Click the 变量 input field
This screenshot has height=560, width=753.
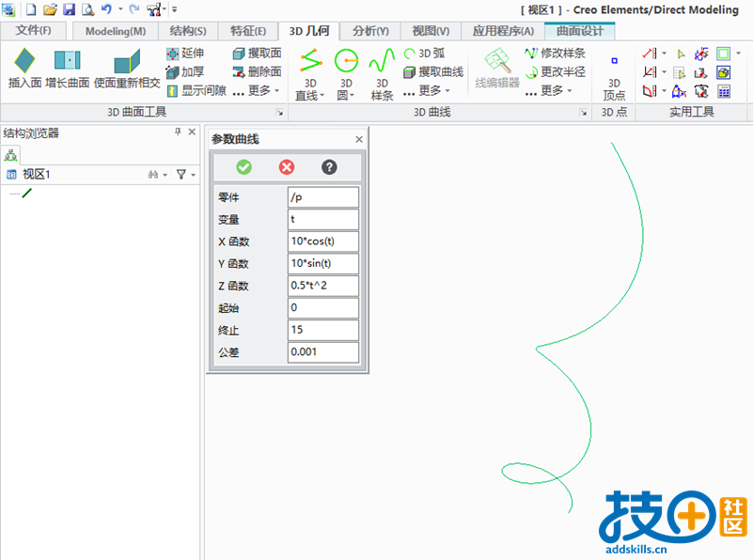(x=322, y=219)
